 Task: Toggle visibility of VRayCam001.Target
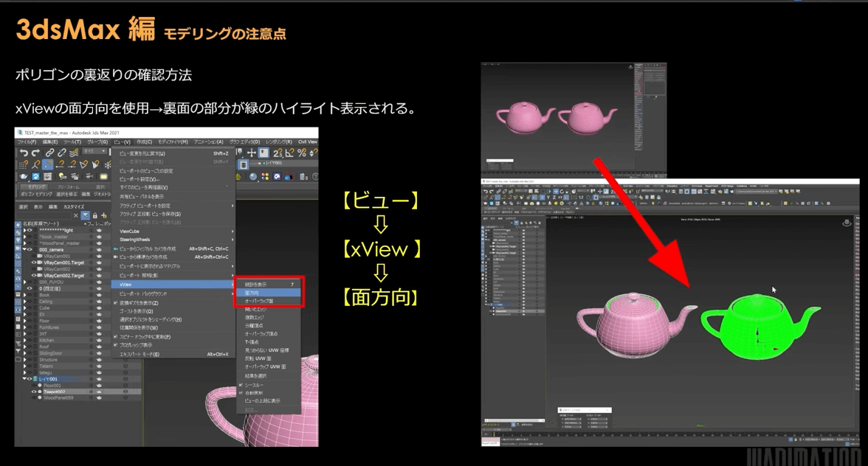(x=34, y=262)
